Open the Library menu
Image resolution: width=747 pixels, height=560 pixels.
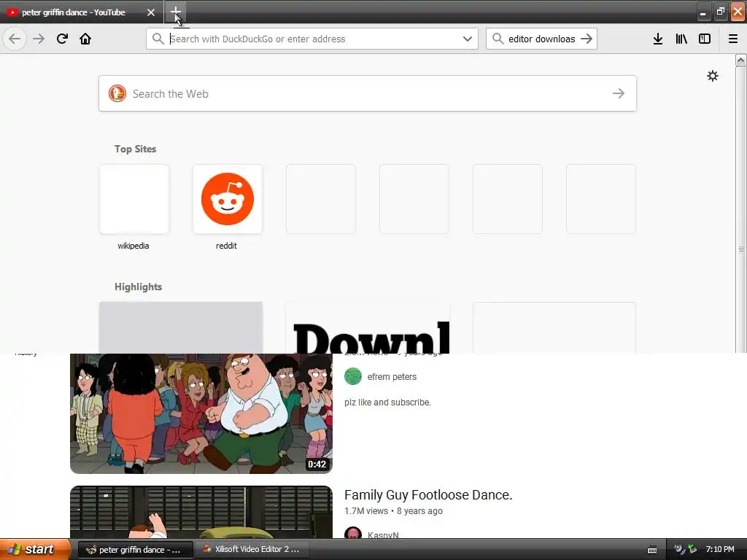[681, 39]
